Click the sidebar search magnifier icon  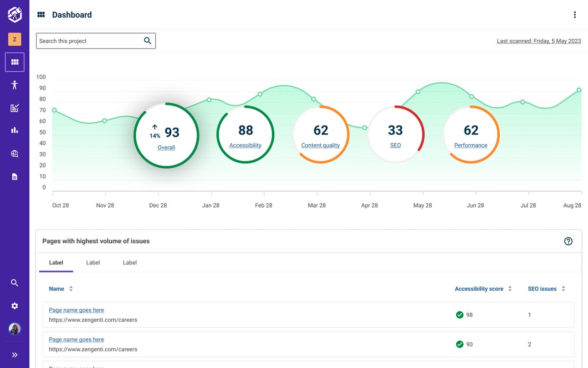tap(15, 283)
